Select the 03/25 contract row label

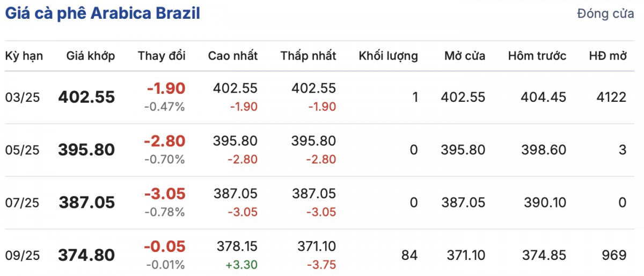click(x=22, y=97)
